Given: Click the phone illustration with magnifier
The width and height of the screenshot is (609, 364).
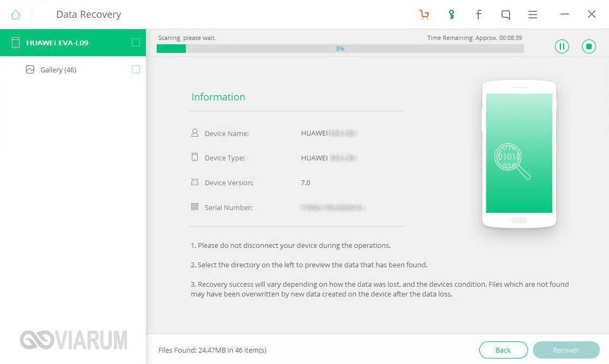Looking at the screenshot, I should [519, 154].
